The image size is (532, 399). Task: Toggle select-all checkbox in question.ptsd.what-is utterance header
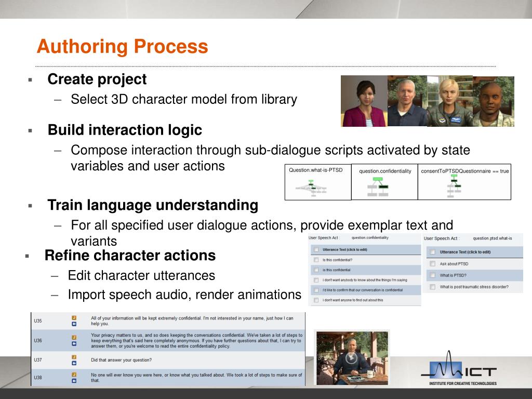pos(433,252)
